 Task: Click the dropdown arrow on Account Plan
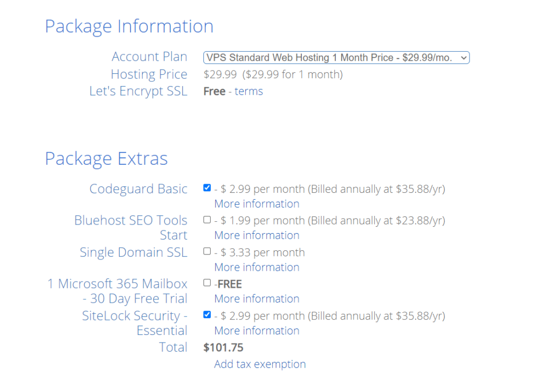point(464,58)
